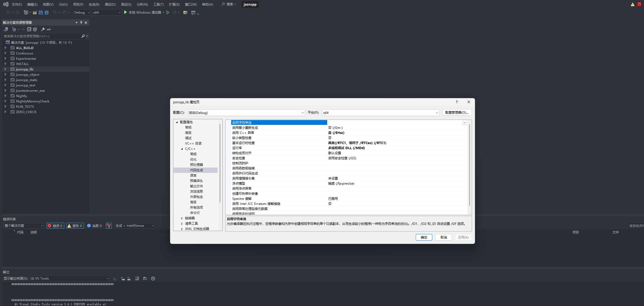Open the Git(G) menu
The width and height of the screenshot is (644, 306).
[63, 4]
